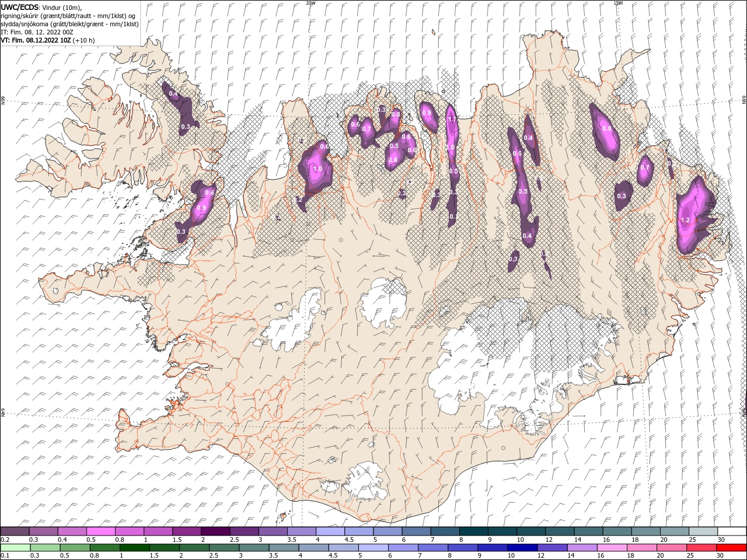The height and width of the screenshot is (560, 747).
Task: Select the top-row legend swatch labeled 0.8
Action: (129, 531)
